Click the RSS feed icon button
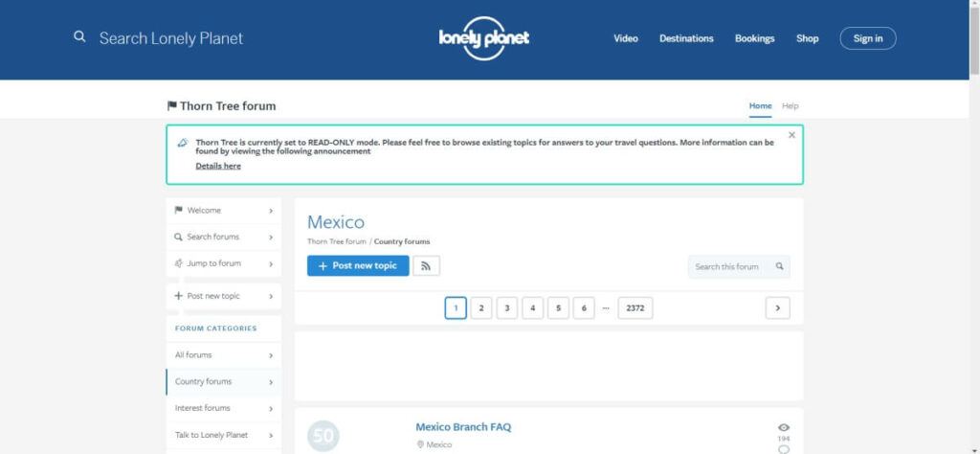This screenshot has height=454, width=980. 426,265
